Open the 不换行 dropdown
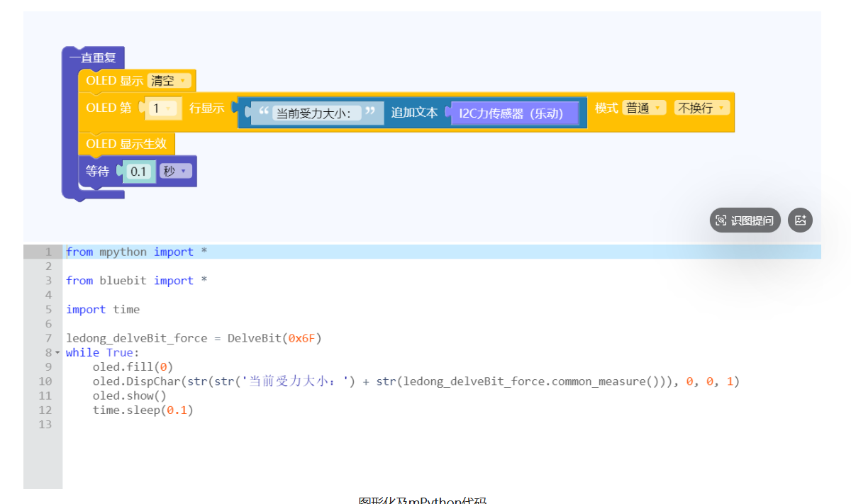The width and height of the screenshot is (851, 504). (x=701, y=108)
